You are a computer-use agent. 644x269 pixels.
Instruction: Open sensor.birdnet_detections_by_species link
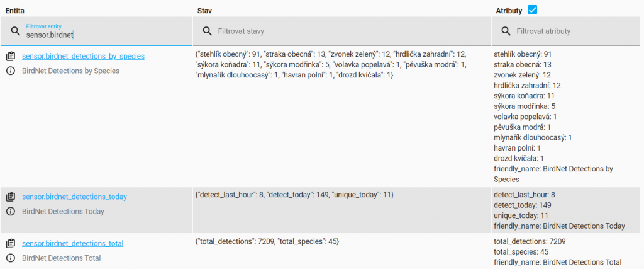[x=83, y=56]
